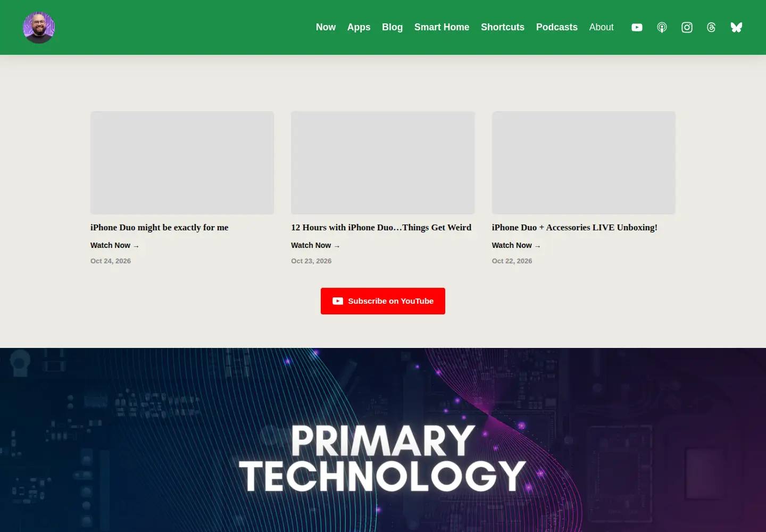This screenshot has width=766, height=532.
Task: Open the YouTube icon in header
Action: [x=637, y=27]
